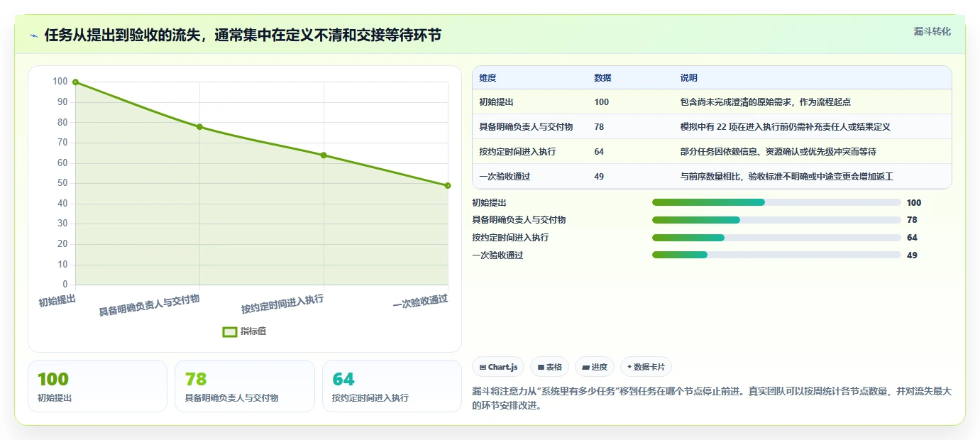Click the 一次验收通过 progress row label
The width and height of the screenshot is (980, 440).
click(497, 255)
